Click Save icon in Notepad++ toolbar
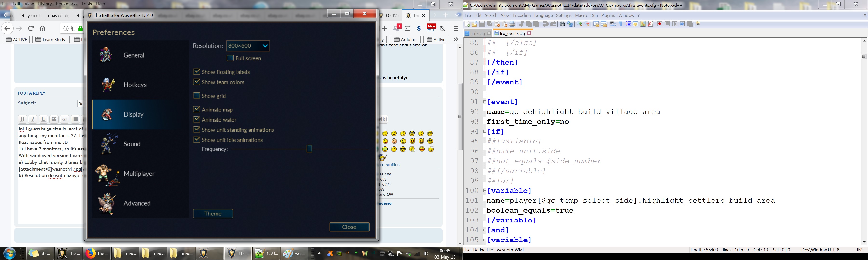 [482, 24]
